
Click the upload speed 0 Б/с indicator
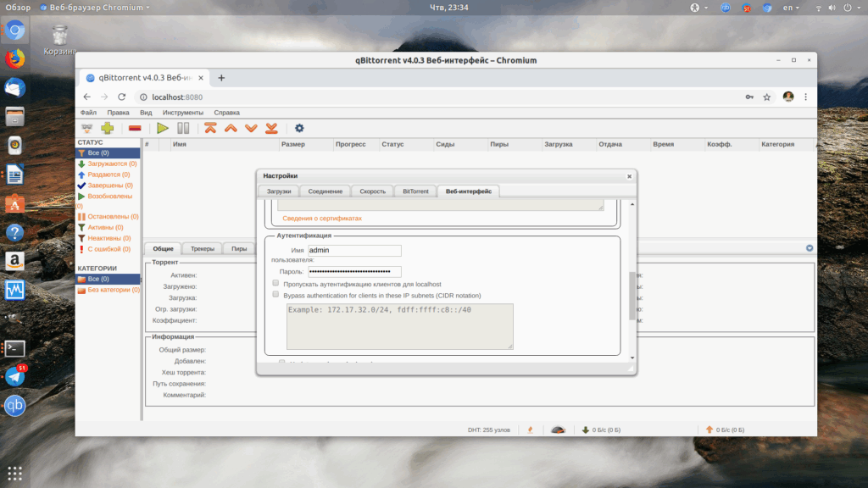(x=726, y=430)
